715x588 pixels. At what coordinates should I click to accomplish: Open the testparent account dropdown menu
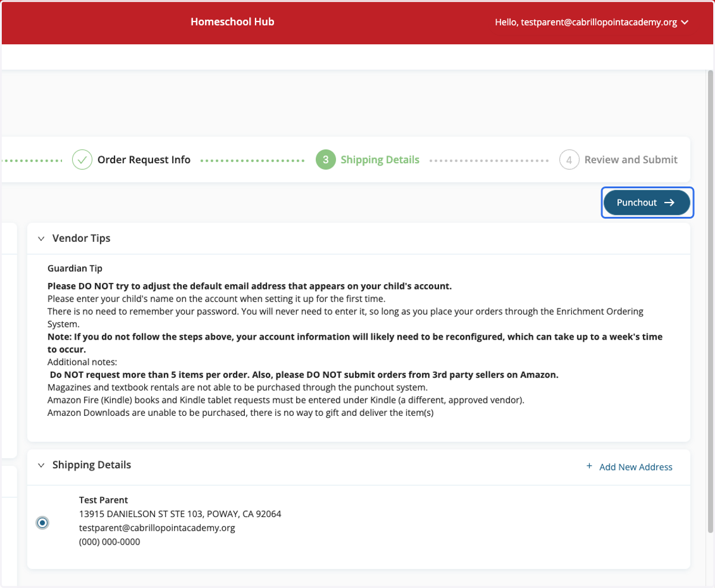coord(592,22)
